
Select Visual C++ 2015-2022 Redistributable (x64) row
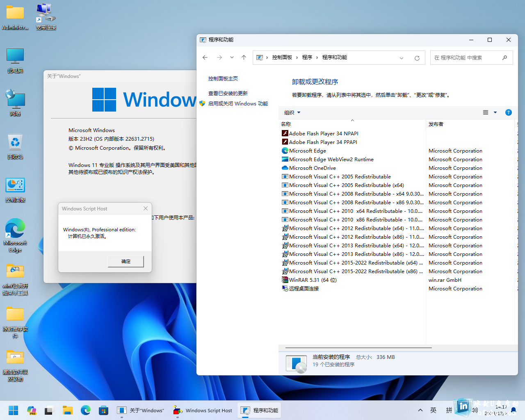coord(397,263)
